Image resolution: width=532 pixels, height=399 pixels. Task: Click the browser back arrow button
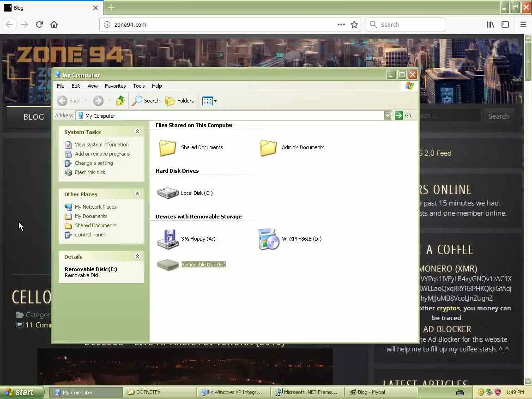tap(10, 24)
